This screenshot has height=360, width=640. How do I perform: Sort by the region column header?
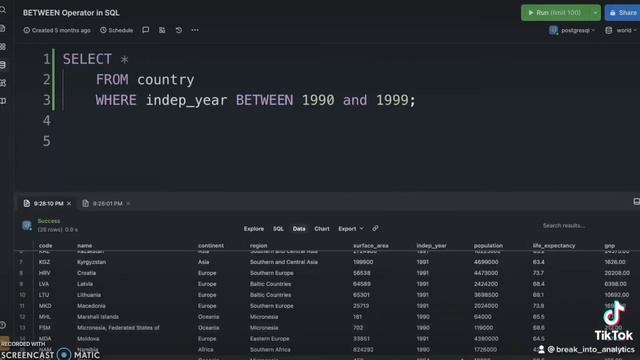258,246
